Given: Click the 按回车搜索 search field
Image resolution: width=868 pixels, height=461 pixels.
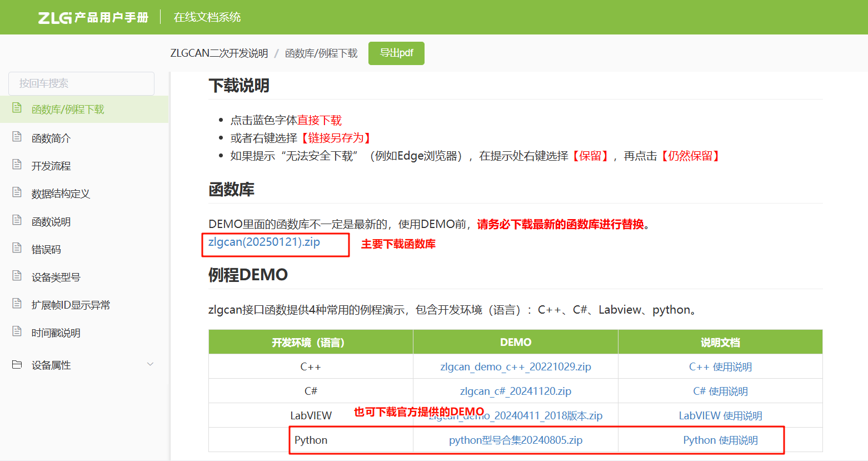Looking at the screenshot, I should click(x=81, y=83).
